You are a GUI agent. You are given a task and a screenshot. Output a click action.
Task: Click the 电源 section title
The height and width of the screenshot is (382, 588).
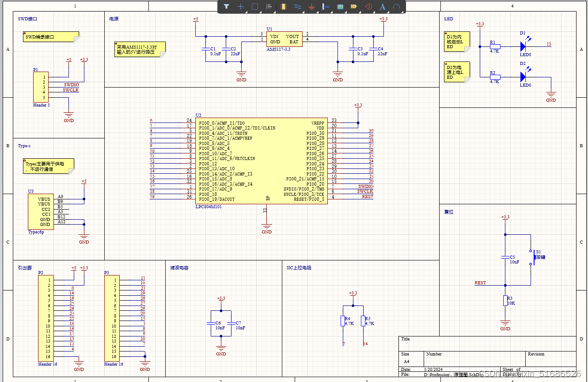(114, 19)
